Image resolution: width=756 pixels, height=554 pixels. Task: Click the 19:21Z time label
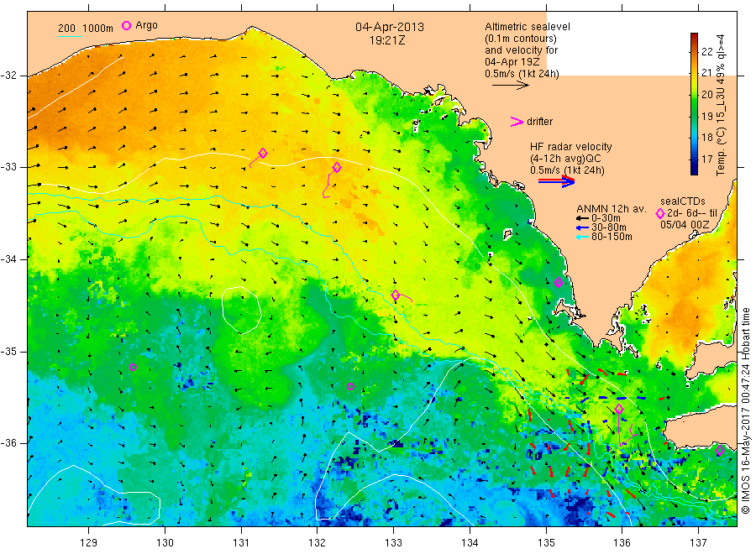(x=386, y=40)
